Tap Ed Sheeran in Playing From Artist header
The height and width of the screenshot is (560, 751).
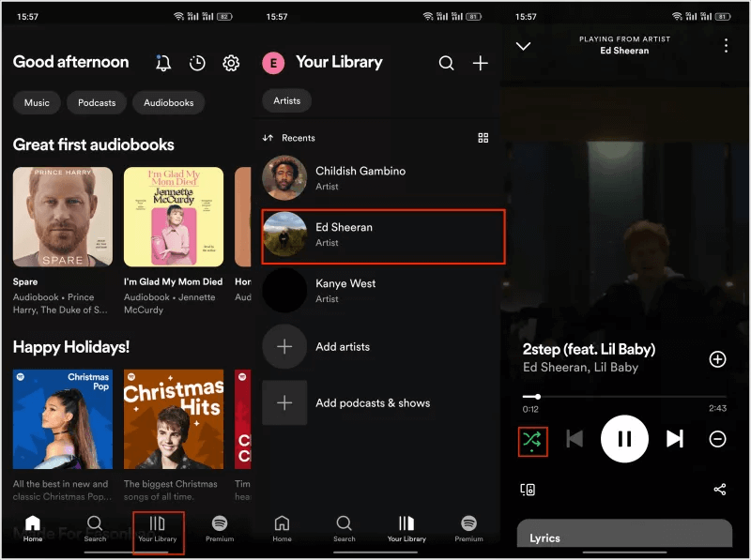click(x=624, y=51)
